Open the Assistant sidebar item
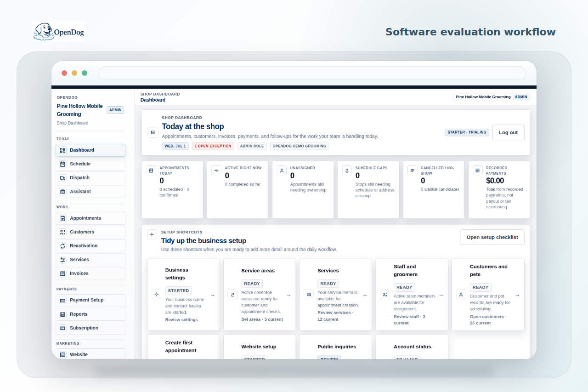588x392 pixels. (x=90, y=192)
